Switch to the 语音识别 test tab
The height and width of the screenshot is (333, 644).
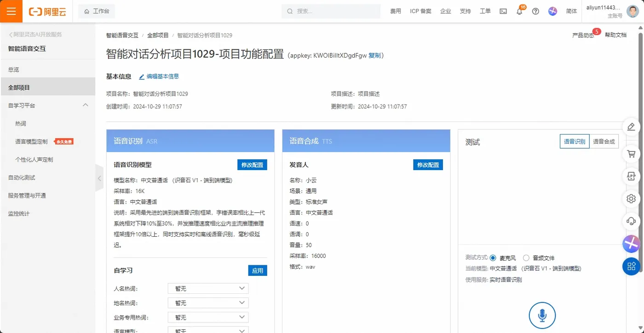click(575, 141)
